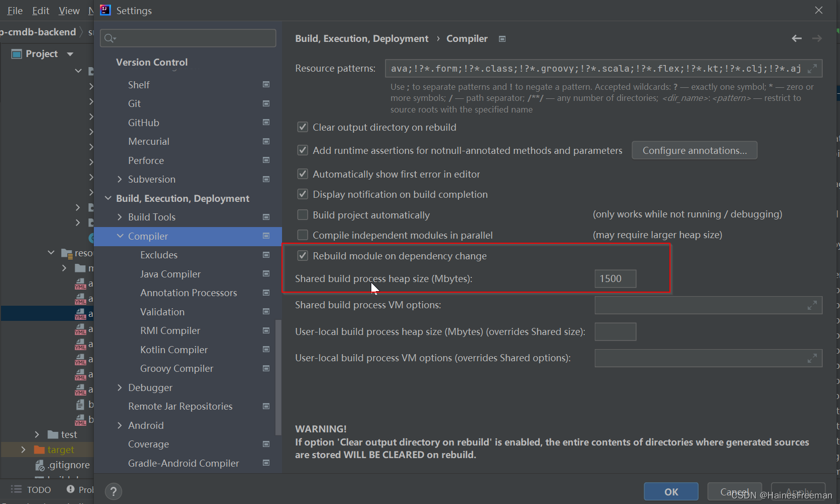Image resolution: width=840 pixels, height=504 pixels.
Task: Click expand icon in User-local VM options field
Action: [x=812, y=358]
